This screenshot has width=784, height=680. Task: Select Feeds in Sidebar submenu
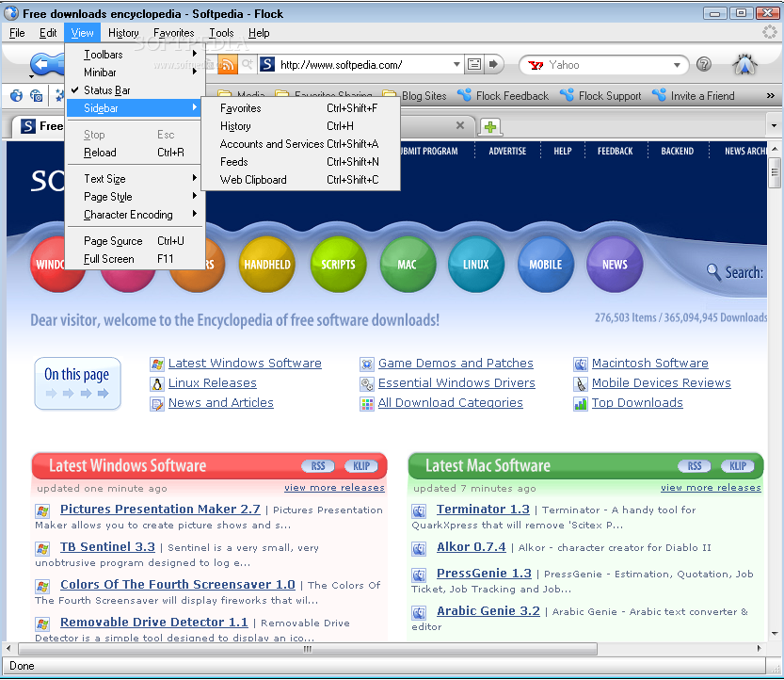(300, 162)
